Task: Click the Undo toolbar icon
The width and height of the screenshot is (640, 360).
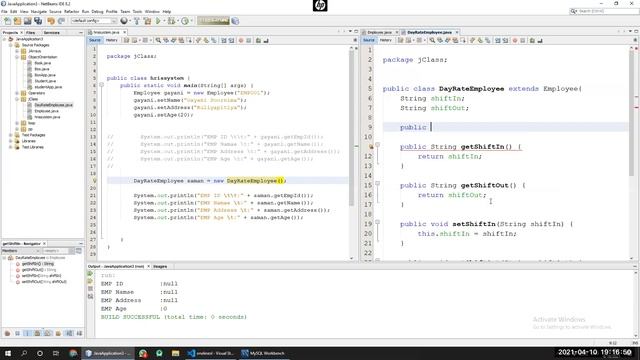Action: click(51, 21)
